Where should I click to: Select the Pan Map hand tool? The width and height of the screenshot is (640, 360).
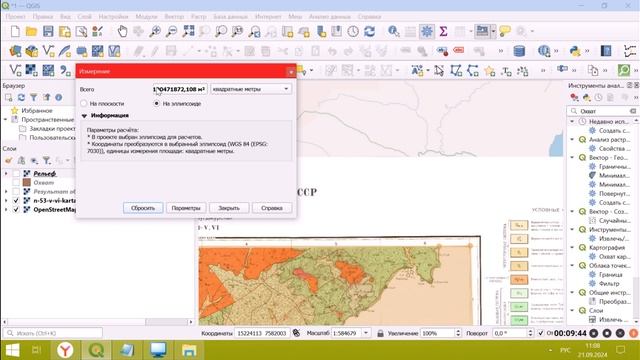pyautogui.click(x=122, y=31)
